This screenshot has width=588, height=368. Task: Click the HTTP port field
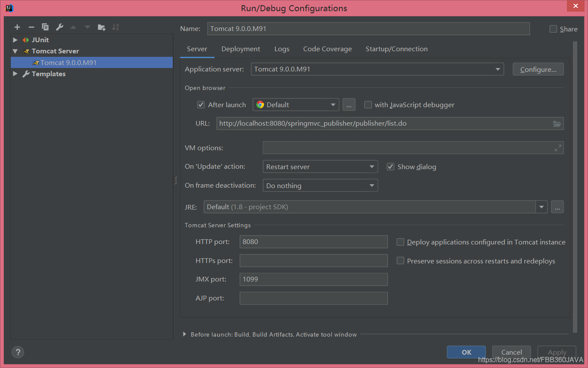point(314,242)
